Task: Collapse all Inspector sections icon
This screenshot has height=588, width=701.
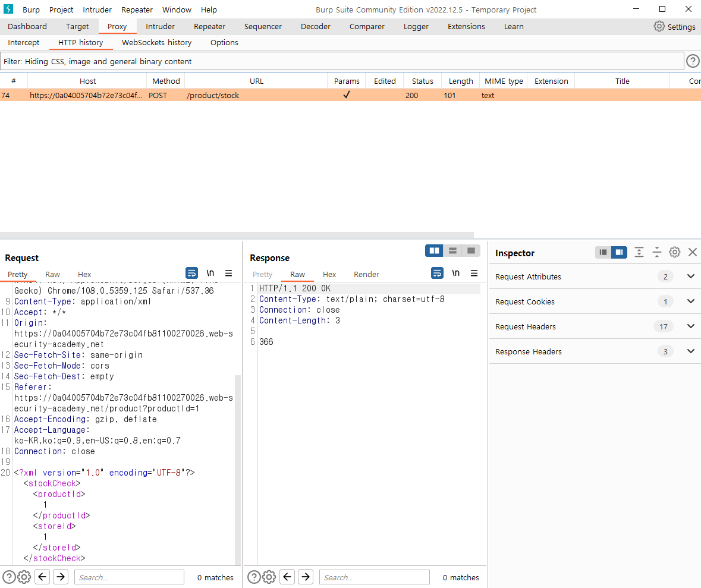Action: click(657, 252)
